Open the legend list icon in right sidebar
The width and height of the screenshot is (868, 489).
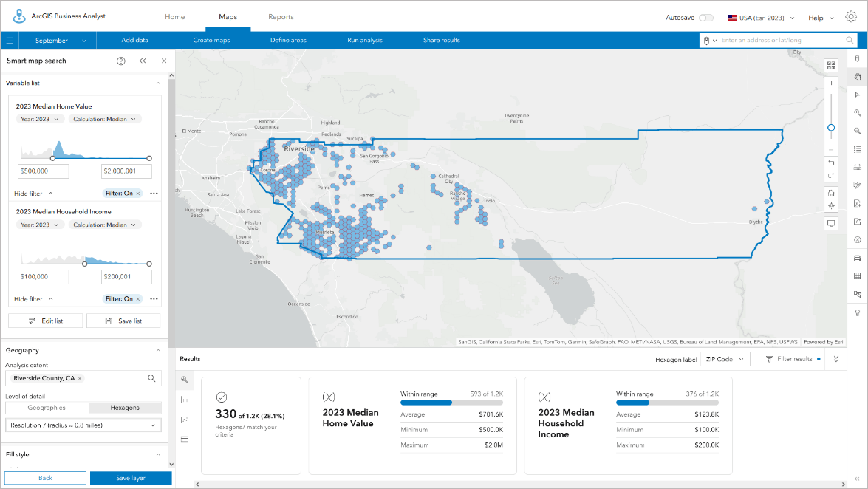(856, 149)
